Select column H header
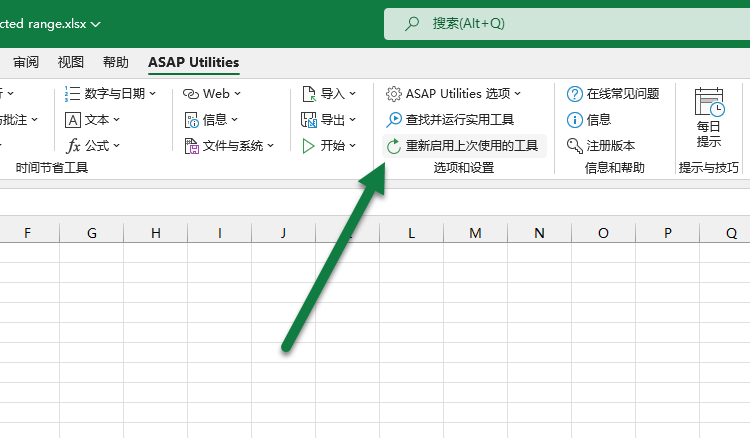The height and width of the screenshot is (438, 750). coord(156,233)
